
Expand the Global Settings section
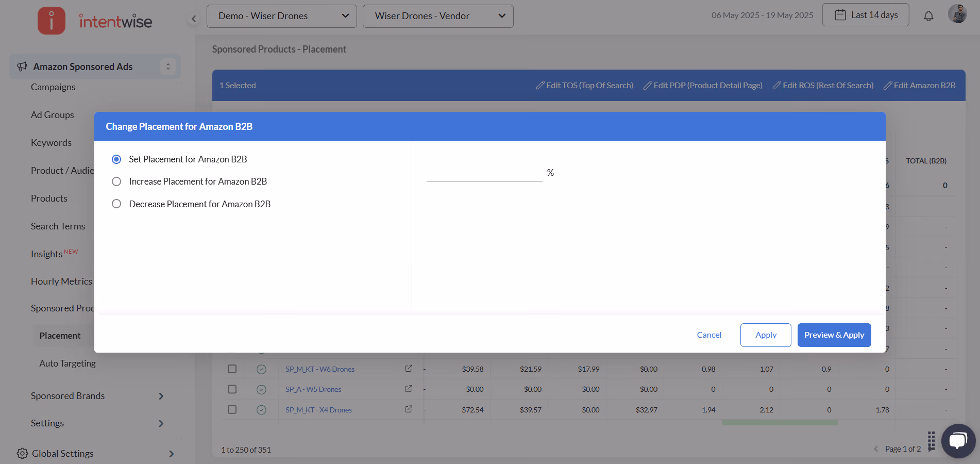tap(172, 454)
